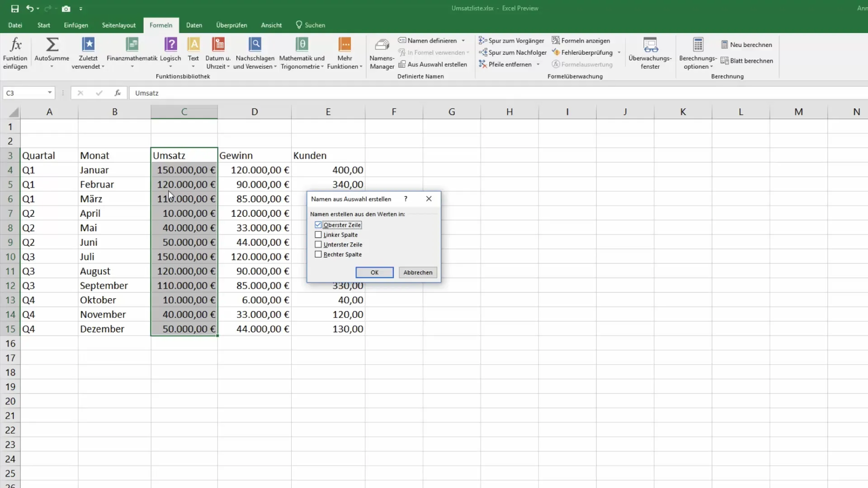Open Mehr Funktionen icon

(x=344, y=45)
